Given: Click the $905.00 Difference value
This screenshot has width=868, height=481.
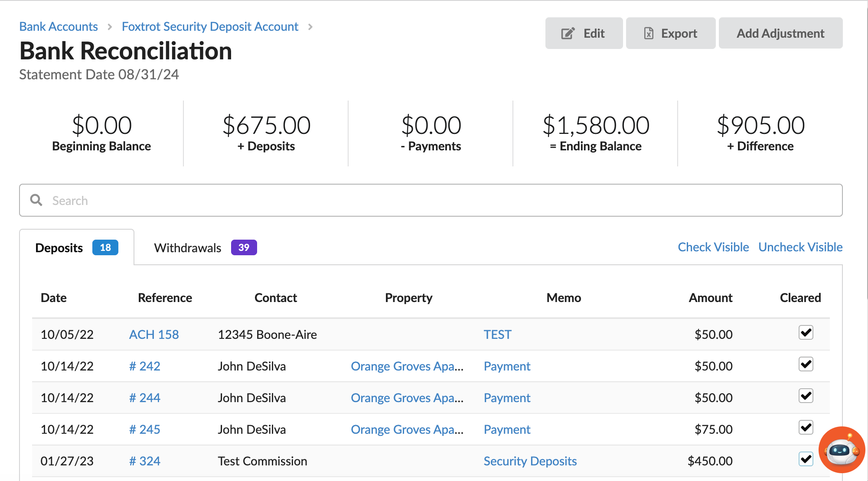Looking at the screenshot, I should 760,125.
